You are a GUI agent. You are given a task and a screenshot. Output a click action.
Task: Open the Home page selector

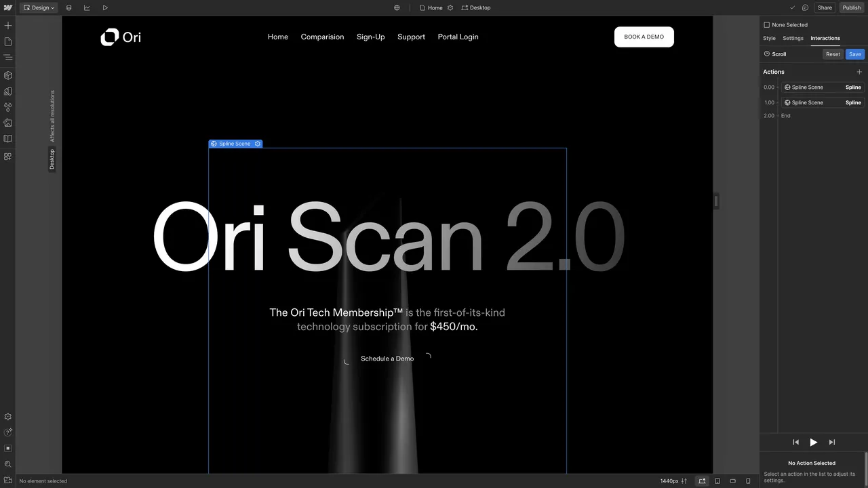click(431, 7)
